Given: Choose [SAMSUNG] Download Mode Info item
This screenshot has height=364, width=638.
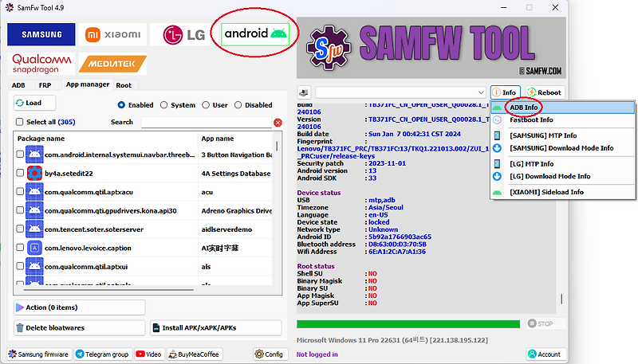Looking at the screenshot, I should click(563, 148).
